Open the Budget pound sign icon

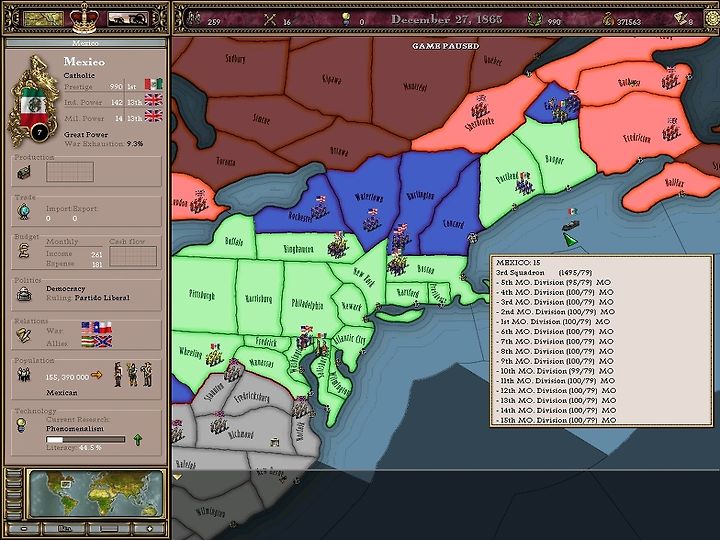(x=24, y=251)
